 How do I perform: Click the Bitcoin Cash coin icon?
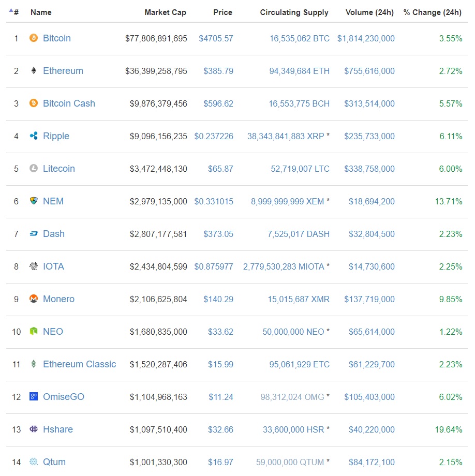pyautogui.click(x=34, y=103)
